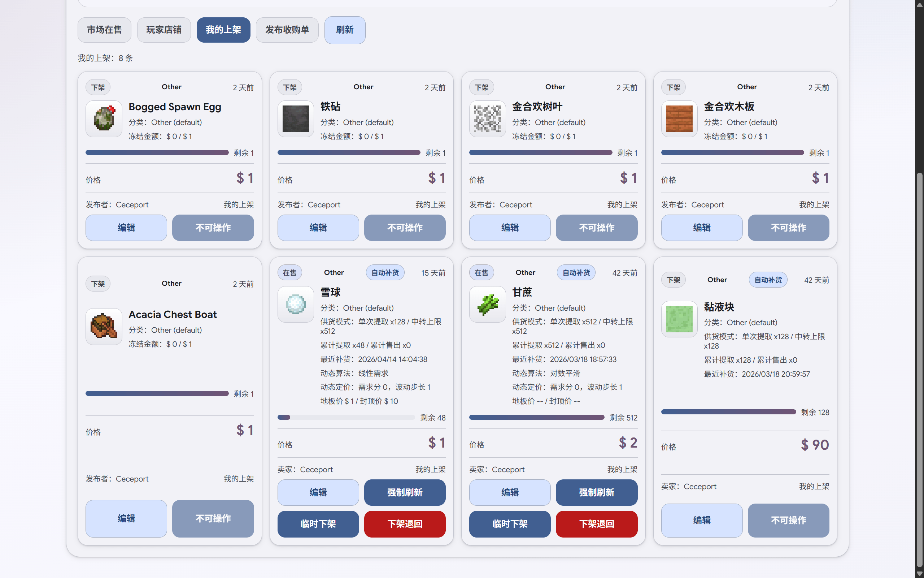Click the Bogged Spawn Egg item icon
This screenshot has height=578, width=924.
[x=104, y=119]
